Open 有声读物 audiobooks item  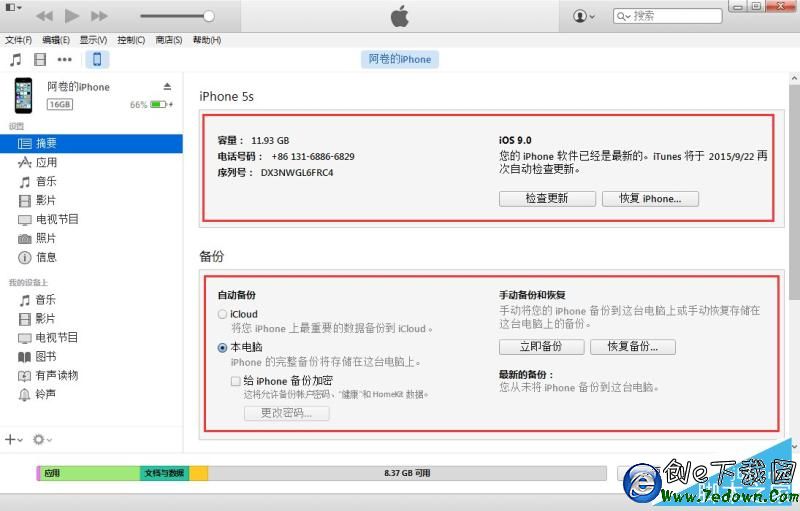[x=48, y=376]
